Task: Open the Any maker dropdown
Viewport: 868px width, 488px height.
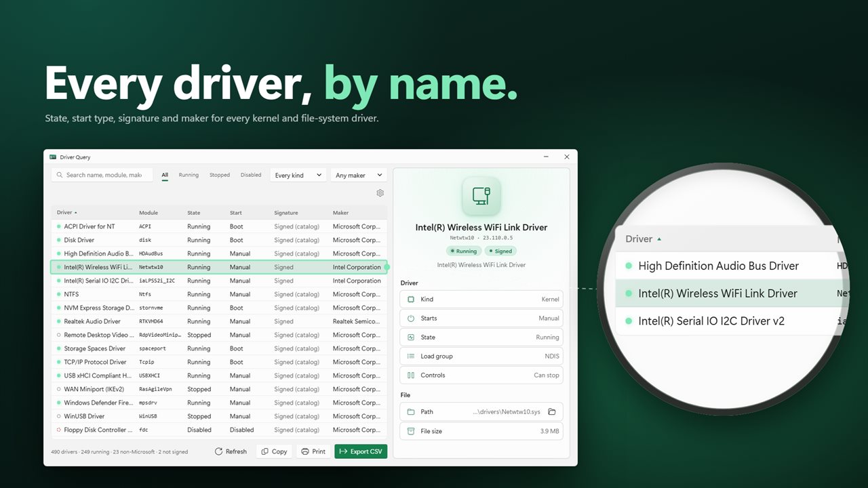Action: point(359,175)
